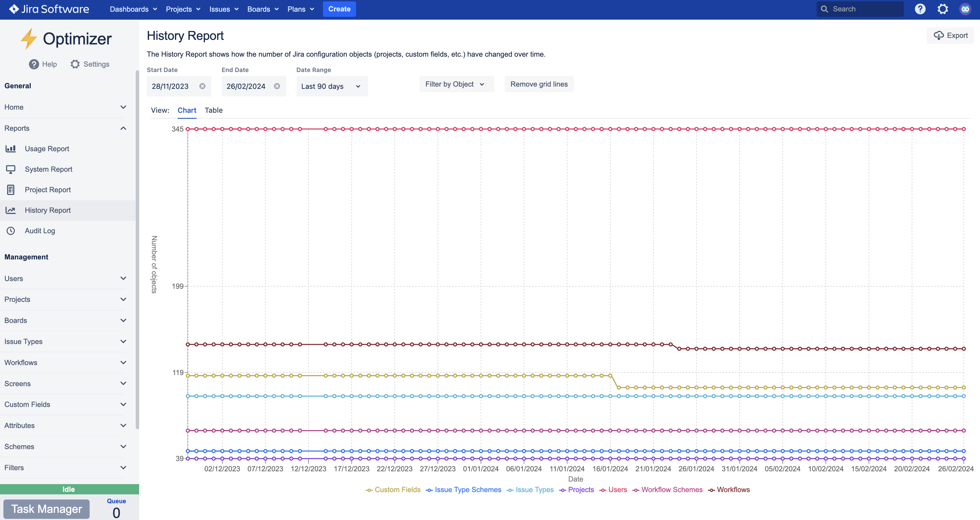Click the System Report monitor icon
Viewport: 980px width, 520px height.
click(11, 169)
